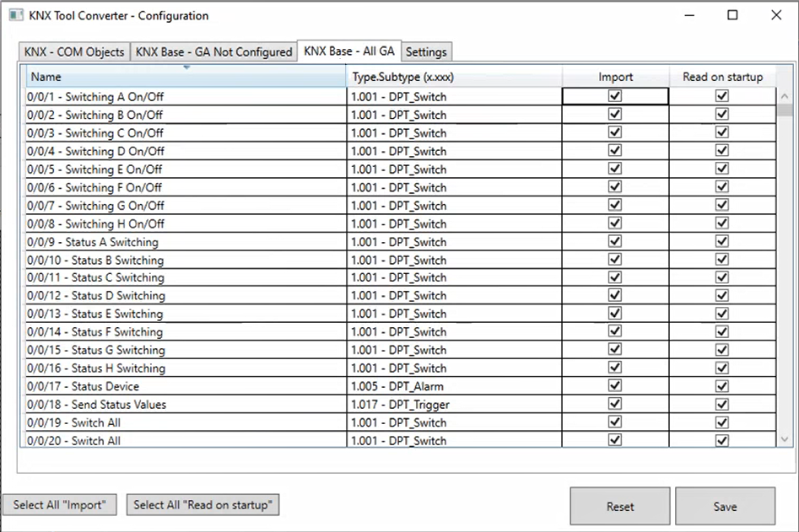Click the Reset button
Viewport: 799px width, 532px height.
click(619, 506)
